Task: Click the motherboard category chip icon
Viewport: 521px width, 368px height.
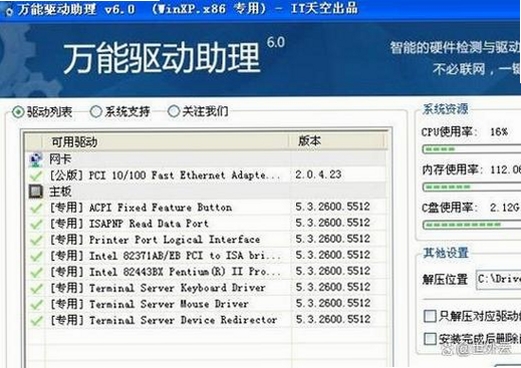Action: pos(36,191)
